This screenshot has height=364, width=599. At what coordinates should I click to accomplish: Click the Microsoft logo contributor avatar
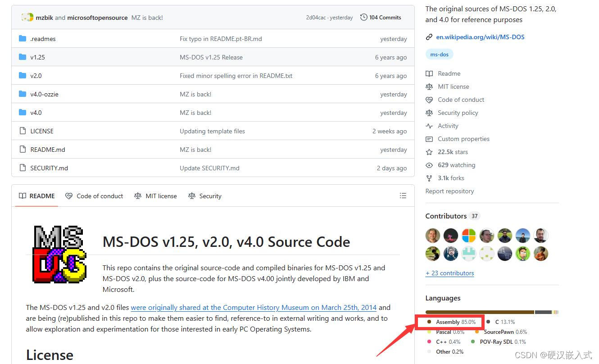468,236
